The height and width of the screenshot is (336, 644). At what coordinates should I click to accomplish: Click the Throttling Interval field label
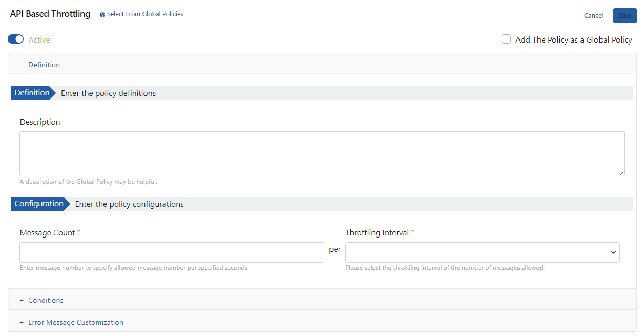pyautogui.click(x=377, y=233)
